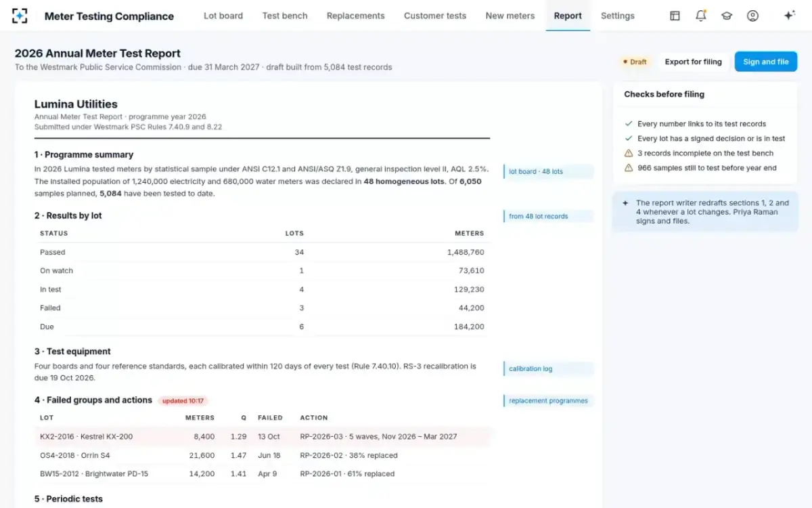Open the Customer tests tab

coord(435,16)
